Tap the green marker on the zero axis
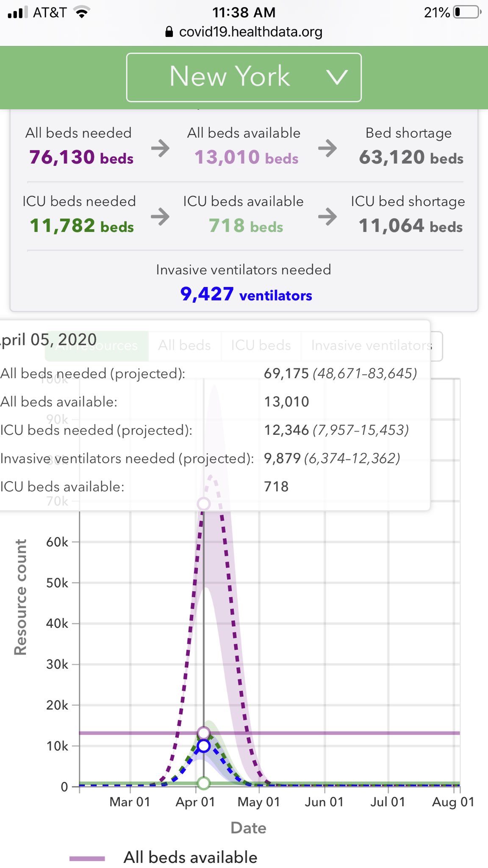Image resolution: width=488 pixels, height=868 pixels. point(204,783)
